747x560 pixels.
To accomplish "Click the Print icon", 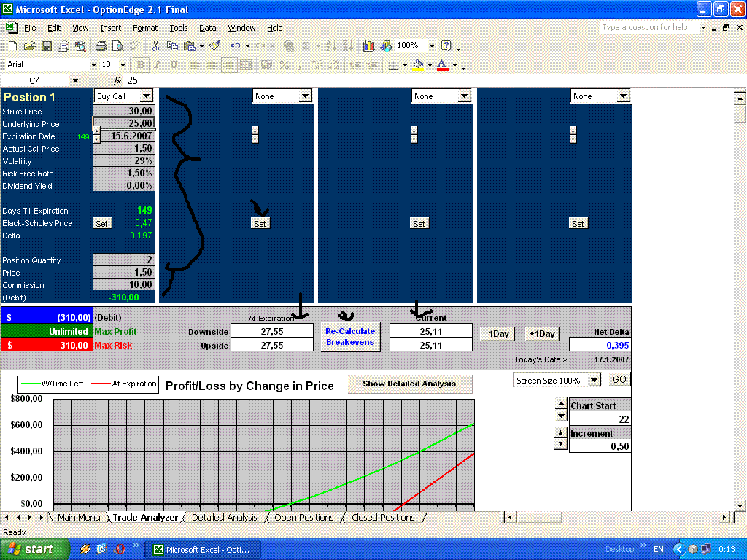I will (x=101, y=46).
